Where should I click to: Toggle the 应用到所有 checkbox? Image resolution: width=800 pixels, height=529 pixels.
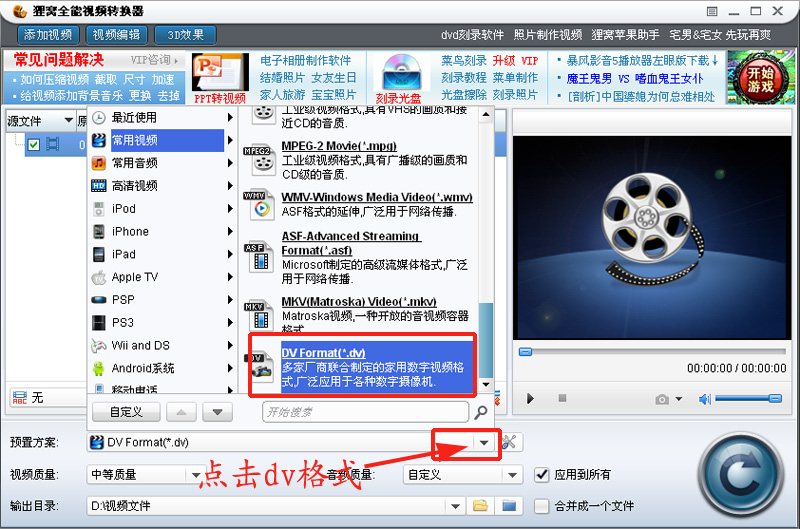(x=541, y=475)
